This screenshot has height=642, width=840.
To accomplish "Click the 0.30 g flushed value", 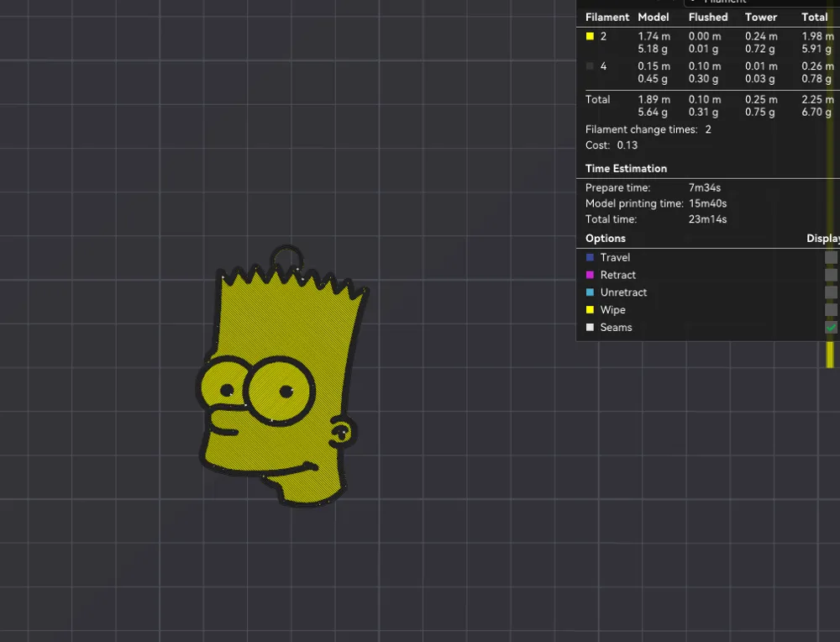I will (x=703, y=79).
